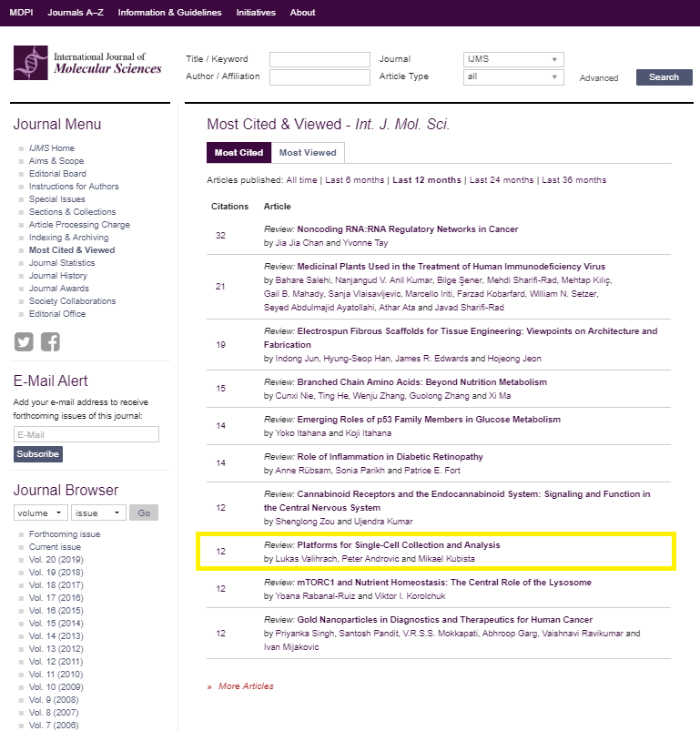The width and height of the screenshot is (700, 731).
Task: Open Most Cited & Viewed menu link
Action: click(x=72, y=249)
